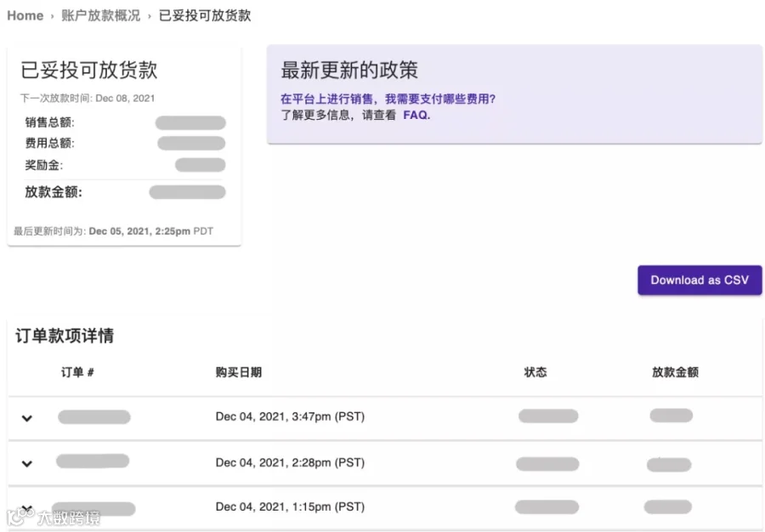This screenshot has width=765, height=532.
Task: Click the Dec 04, 2021, 2:28pm purchase date
Action: tap(291, 462)
